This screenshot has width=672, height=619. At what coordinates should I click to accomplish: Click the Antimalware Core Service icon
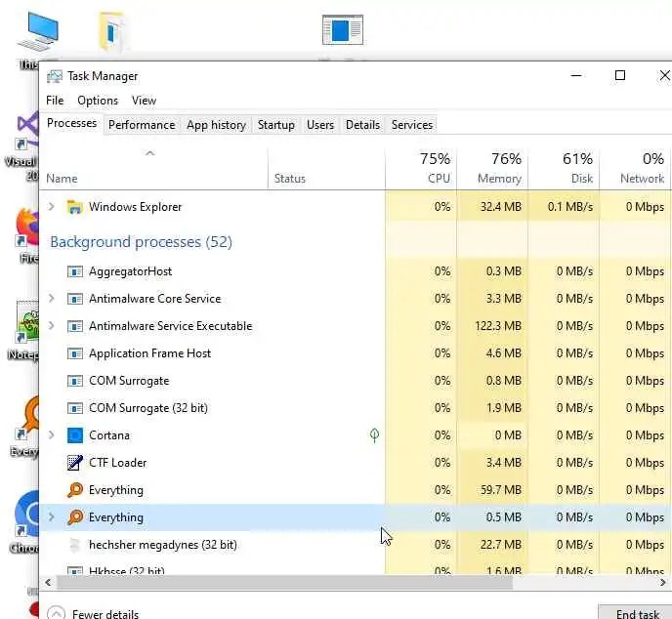click(x=75, y=299)
